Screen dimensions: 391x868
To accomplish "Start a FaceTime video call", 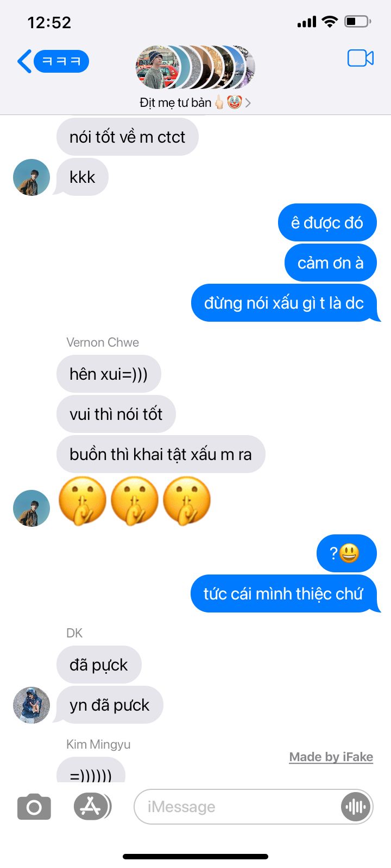I will [x=361, y=58].
